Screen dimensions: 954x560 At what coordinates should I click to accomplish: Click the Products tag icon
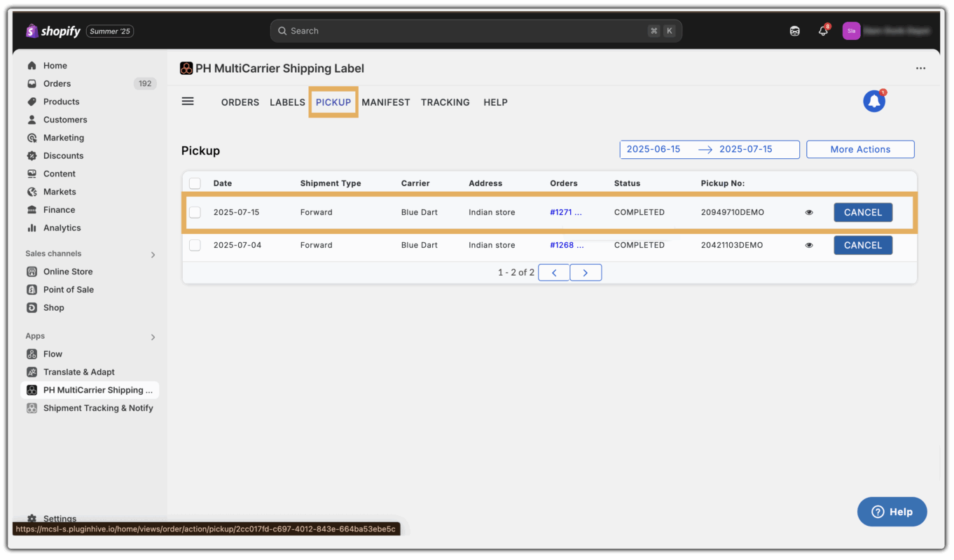point(32,101)
